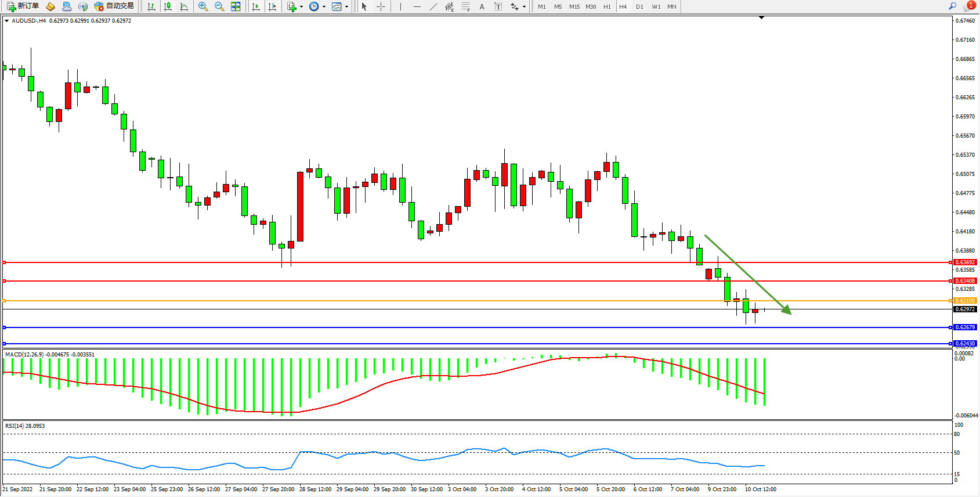Viewport: 980px width, 497px height.
Task: Expand the periodicity clock dropdown
Action: (x=324, y=7)
